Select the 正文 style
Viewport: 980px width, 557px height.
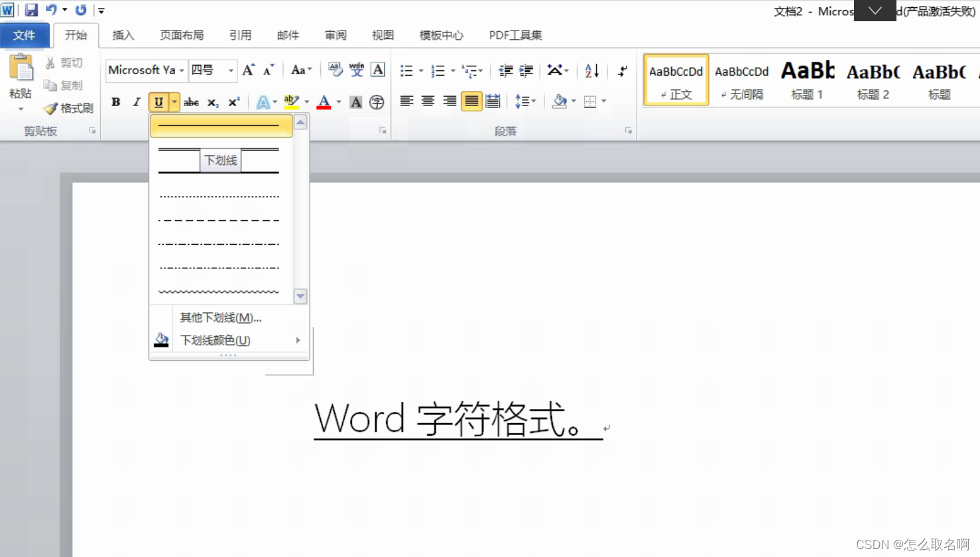[676, 80]
